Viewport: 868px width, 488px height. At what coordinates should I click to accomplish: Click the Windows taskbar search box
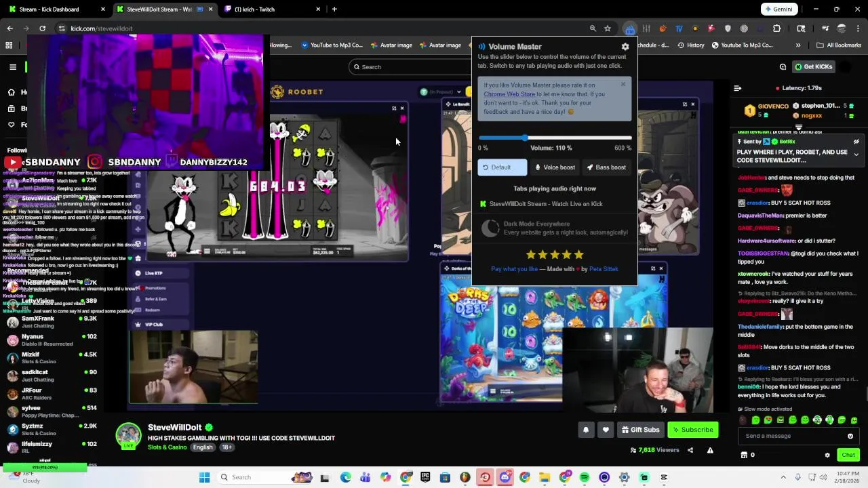click(x=267, y=477)
